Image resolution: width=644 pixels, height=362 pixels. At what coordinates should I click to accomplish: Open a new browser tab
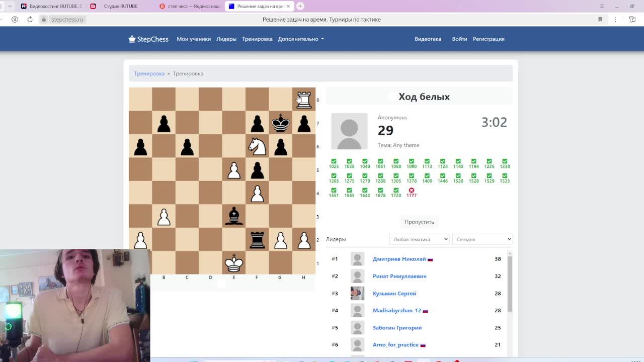point(300,6)
